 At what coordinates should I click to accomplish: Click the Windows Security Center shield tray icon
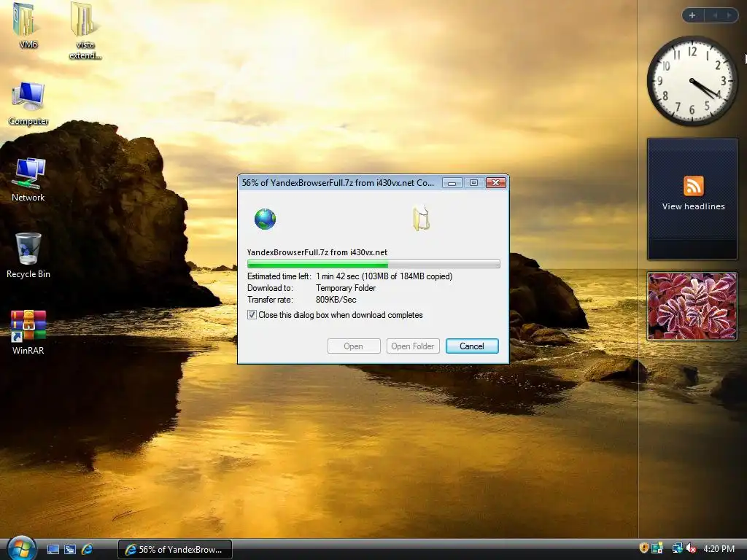[643, 548]
